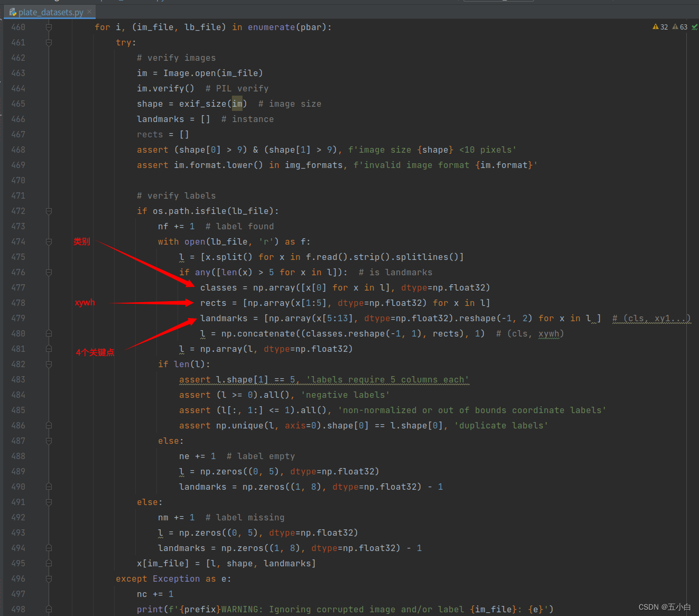The width and height of the screenshot is (699, 616).
Task: Click the weak warning icon showing 63
Action: 675,27
